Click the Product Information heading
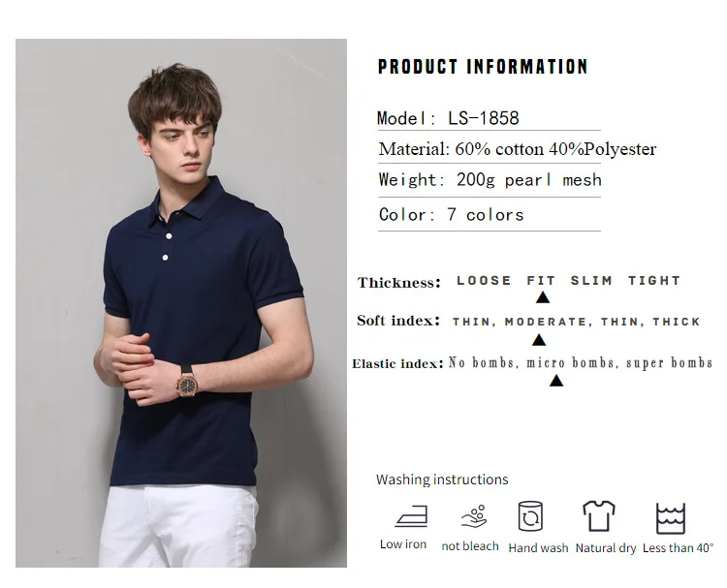 483,67
